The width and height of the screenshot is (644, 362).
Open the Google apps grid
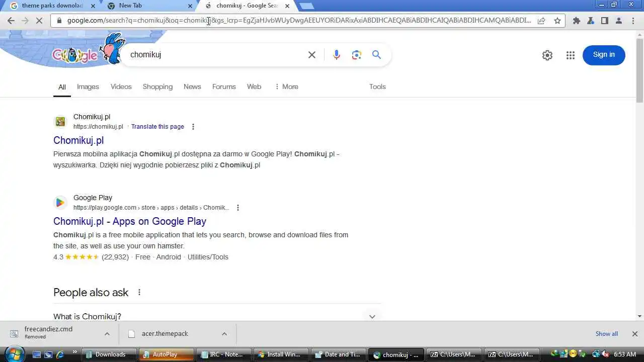coord(570,55)
